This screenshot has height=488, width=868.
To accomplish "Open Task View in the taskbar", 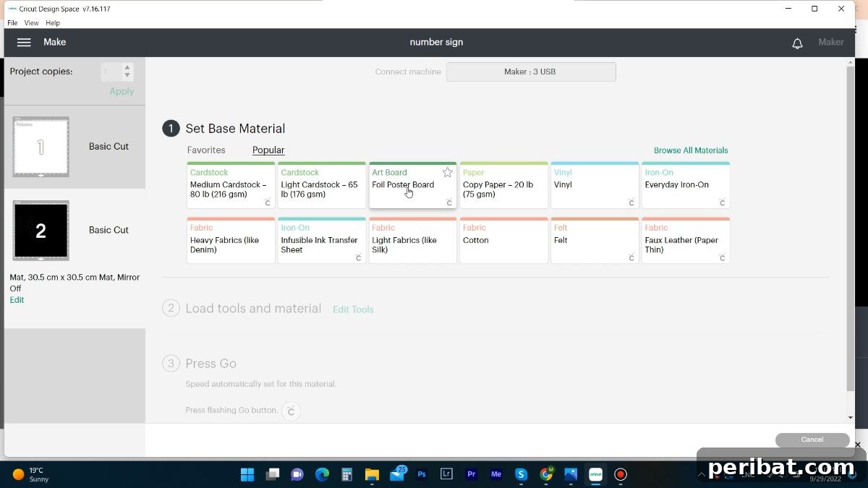I will [x=273, y=474].
